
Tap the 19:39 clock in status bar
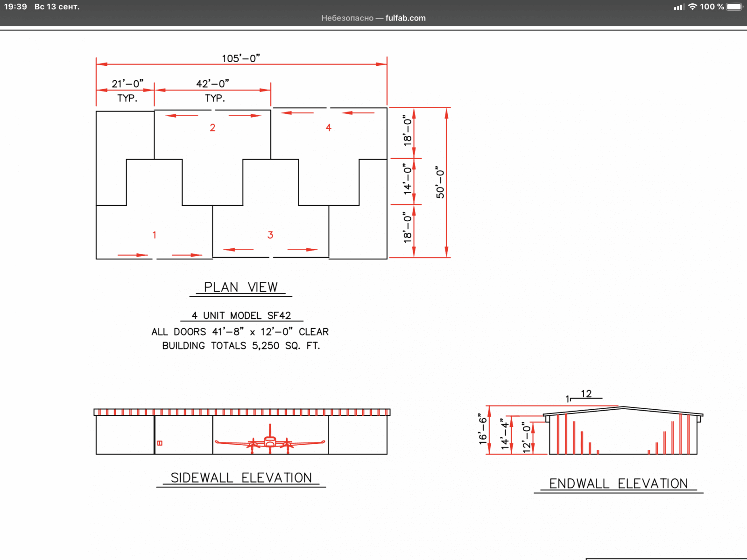(x=15, y=7)
